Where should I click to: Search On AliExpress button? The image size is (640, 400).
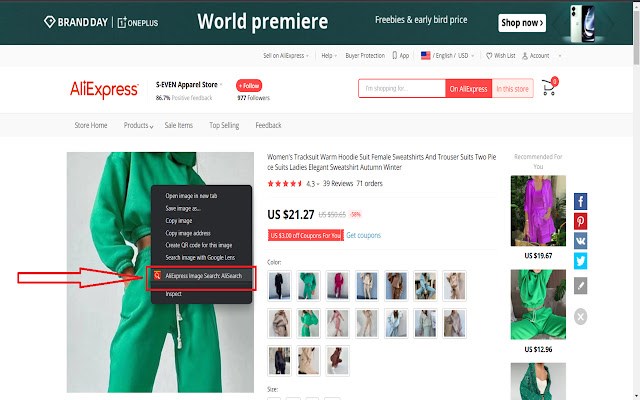[x=468, y=89]
